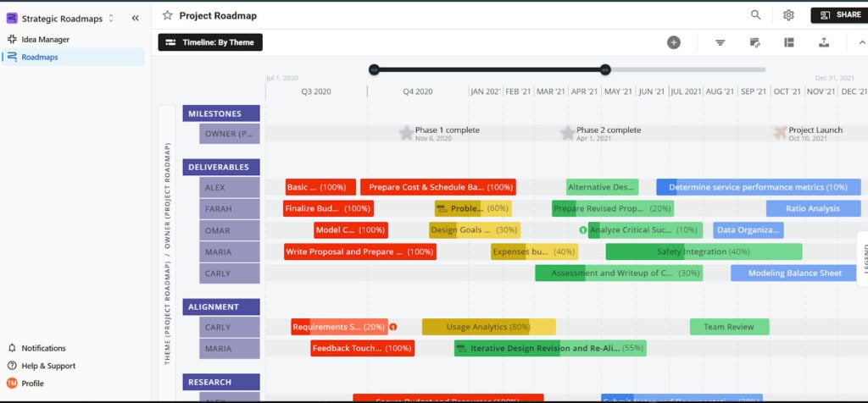Click the export upload icon
The height and width of the screenshot is (403, 868).
[824, 42]
